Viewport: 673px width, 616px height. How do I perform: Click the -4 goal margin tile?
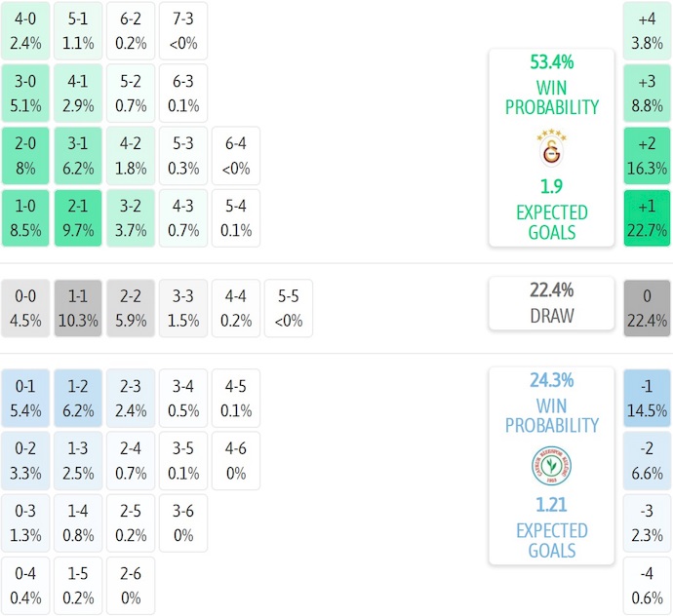(x=647, y=586)
